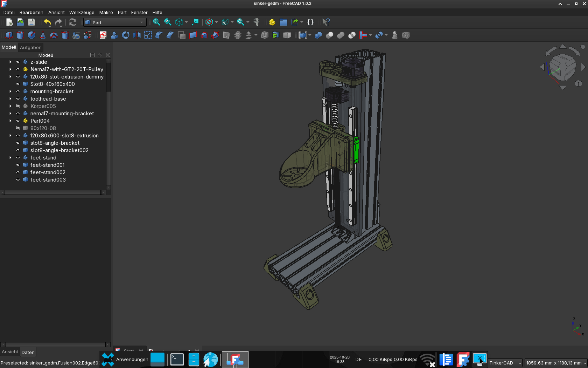Viewport: 588px width, 368px height.
Task: Expand the mounting-bracket tree item
Action: point(10,91)
